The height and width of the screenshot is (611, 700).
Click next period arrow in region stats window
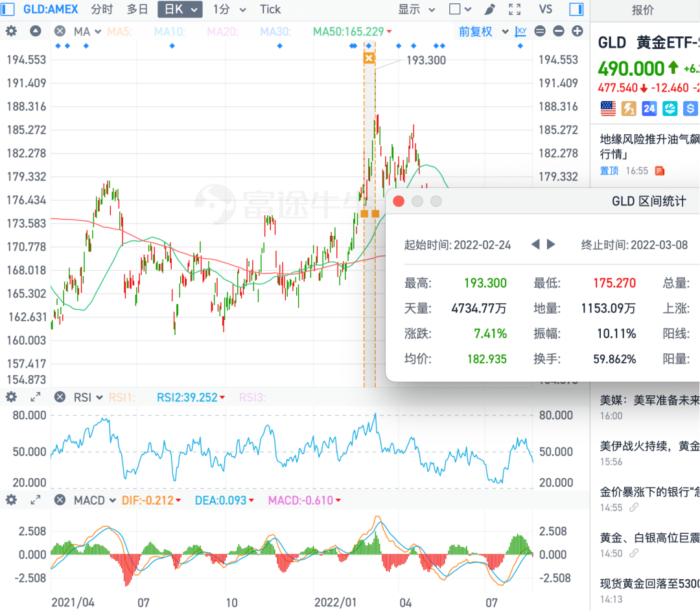point(552,245)
